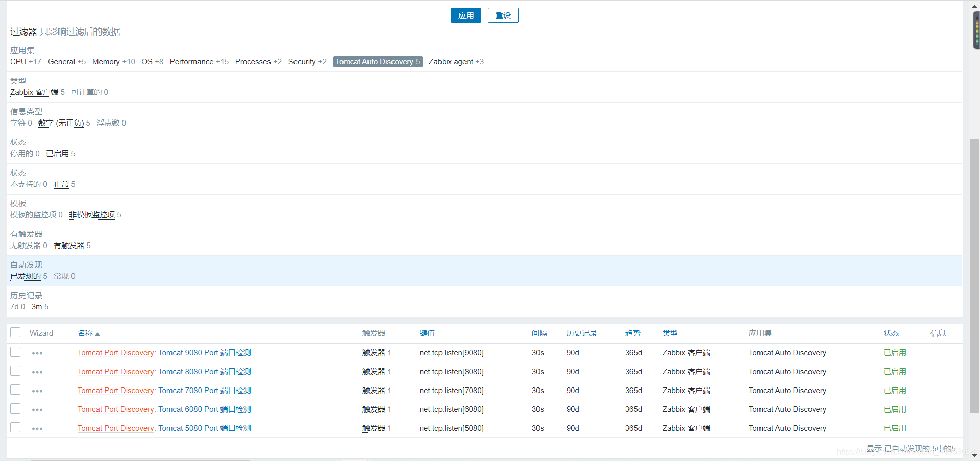980x461 pixels.
Task: Open 触发器 link in 5080 row
Action: tap(374, 428)
